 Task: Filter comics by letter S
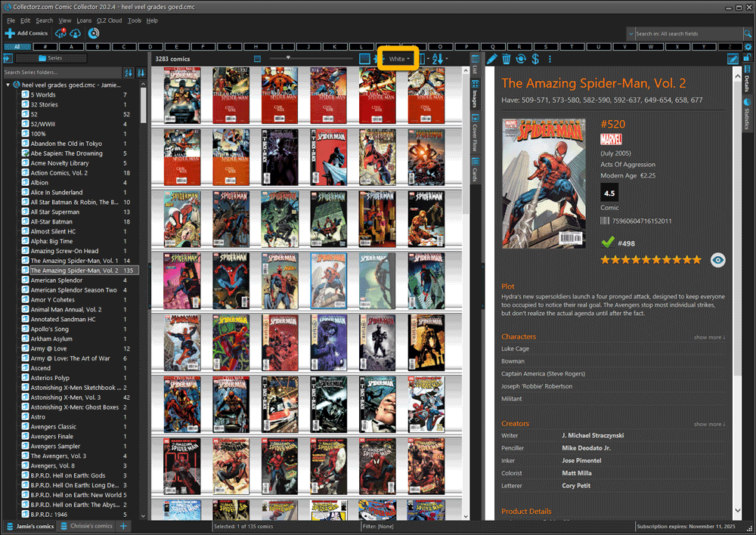coord(545,47)
